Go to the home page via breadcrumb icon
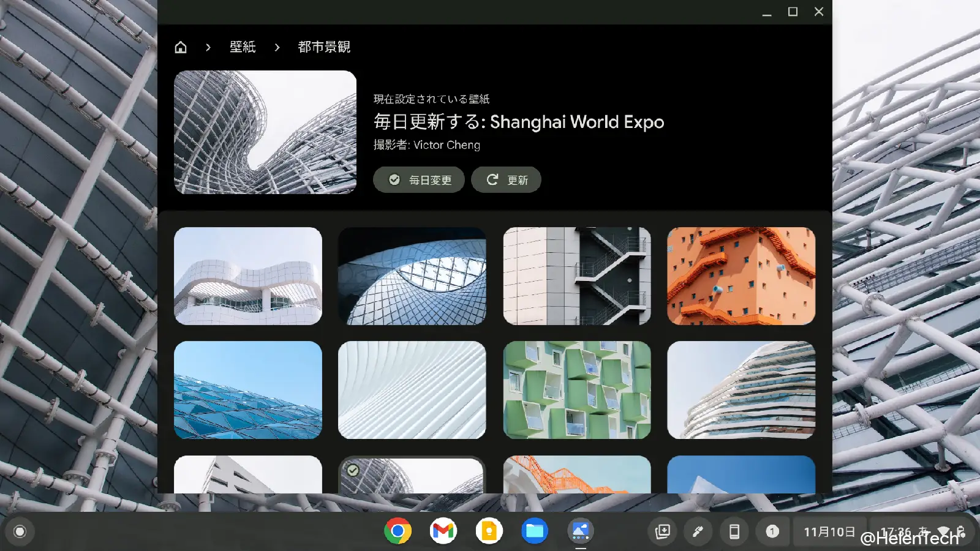980x551 pixels. [x=181, y=47]
